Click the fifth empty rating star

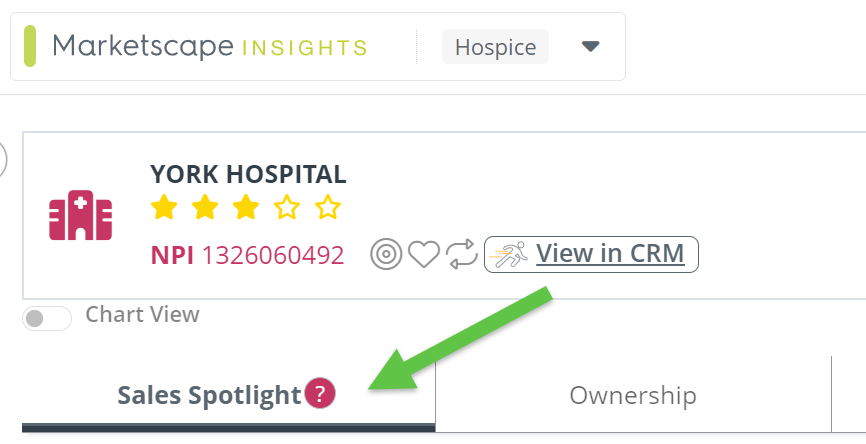click(328, 208)
